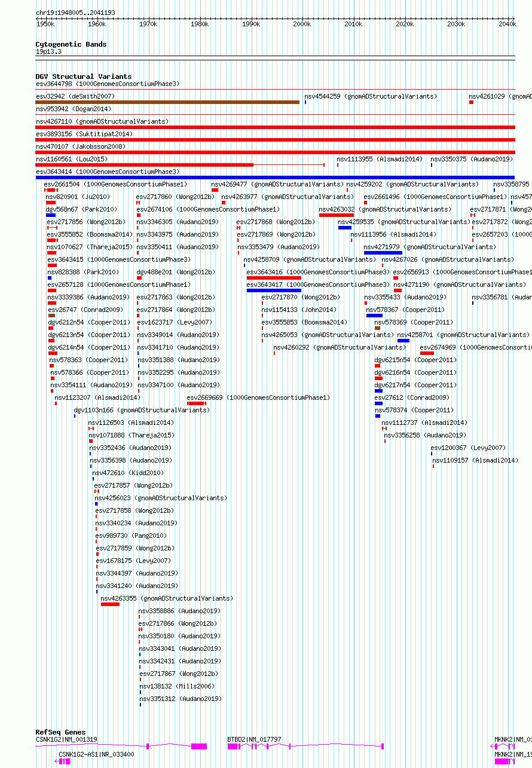The height and width of the screenshot is (768, 532).
Task: Select dgv1103n166 gnomAD variant label
Action: (140, 410)
